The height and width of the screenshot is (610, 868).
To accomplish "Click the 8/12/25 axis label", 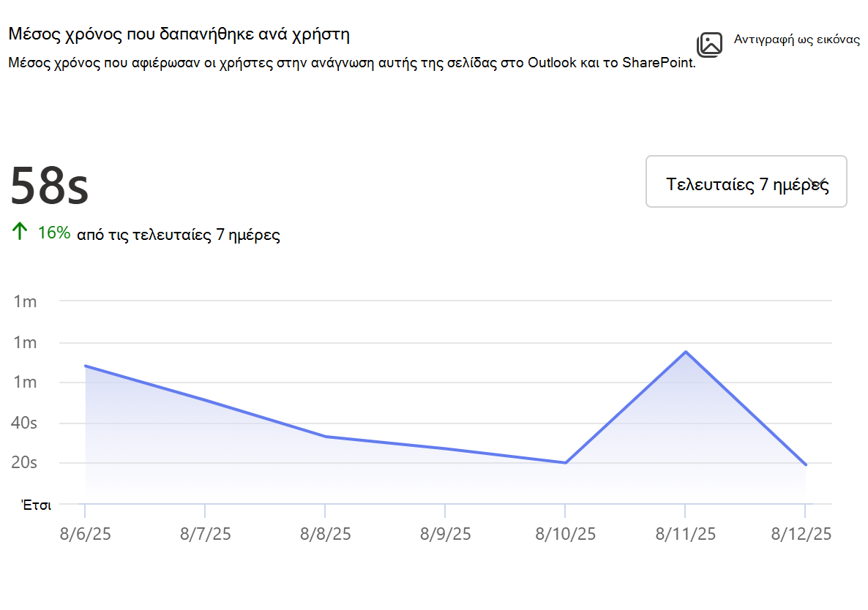I will pos(801,534).
